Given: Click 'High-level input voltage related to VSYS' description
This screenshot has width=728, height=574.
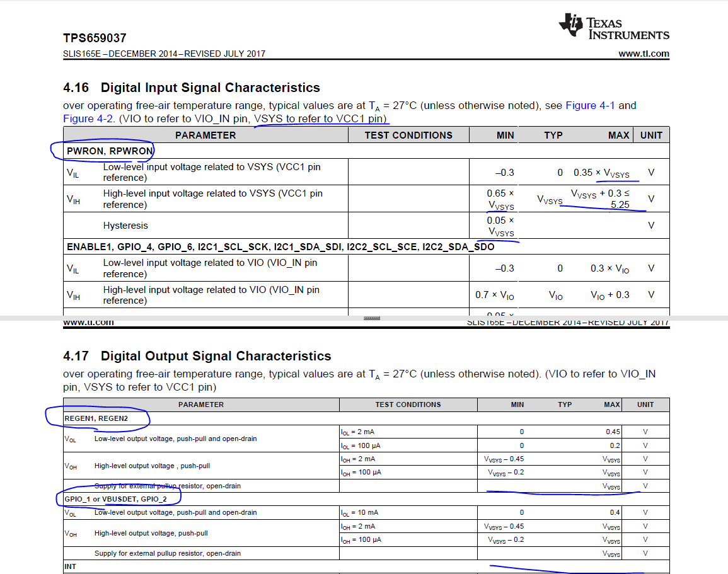Looking at the screenshot, I should (x=212, y=199).
